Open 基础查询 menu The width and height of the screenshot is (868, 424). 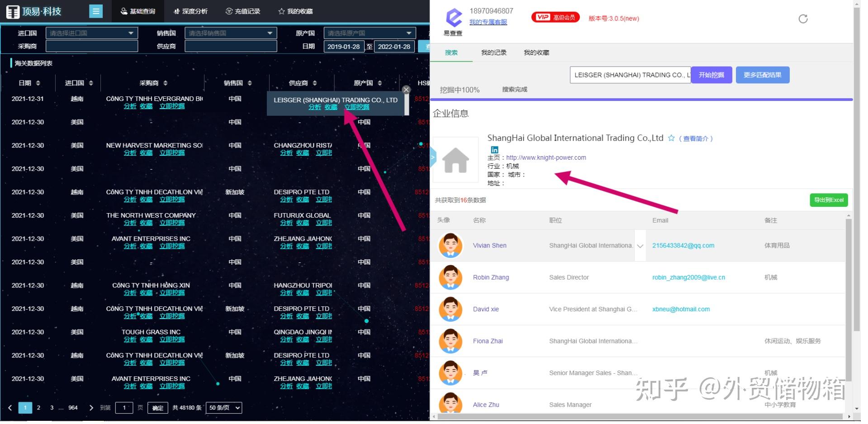click(x=138, y=11)
